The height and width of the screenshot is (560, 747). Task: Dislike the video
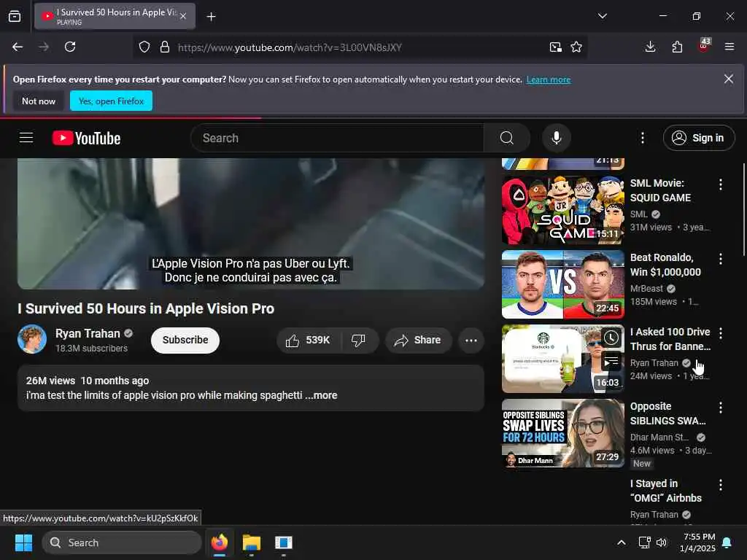pos(359,340)
